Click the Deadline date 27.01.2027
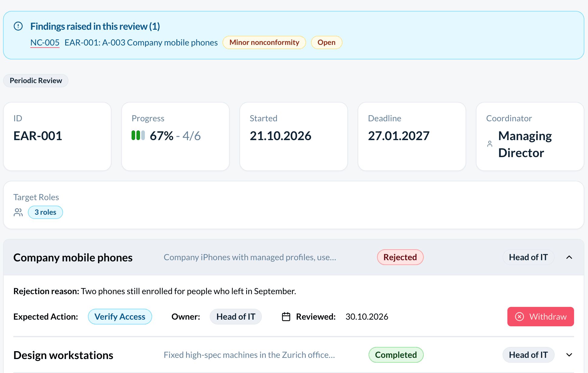Screen dimensions: 588x373 pos(399,136)
